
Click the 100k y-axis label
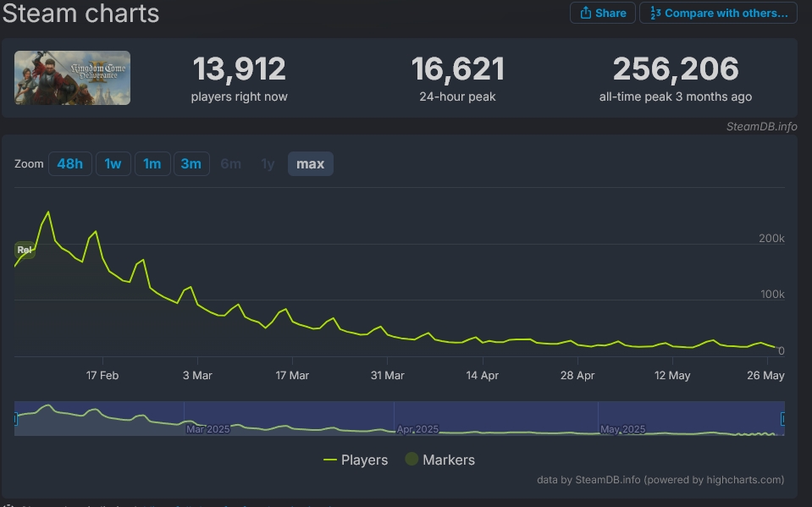coord(772,295)
